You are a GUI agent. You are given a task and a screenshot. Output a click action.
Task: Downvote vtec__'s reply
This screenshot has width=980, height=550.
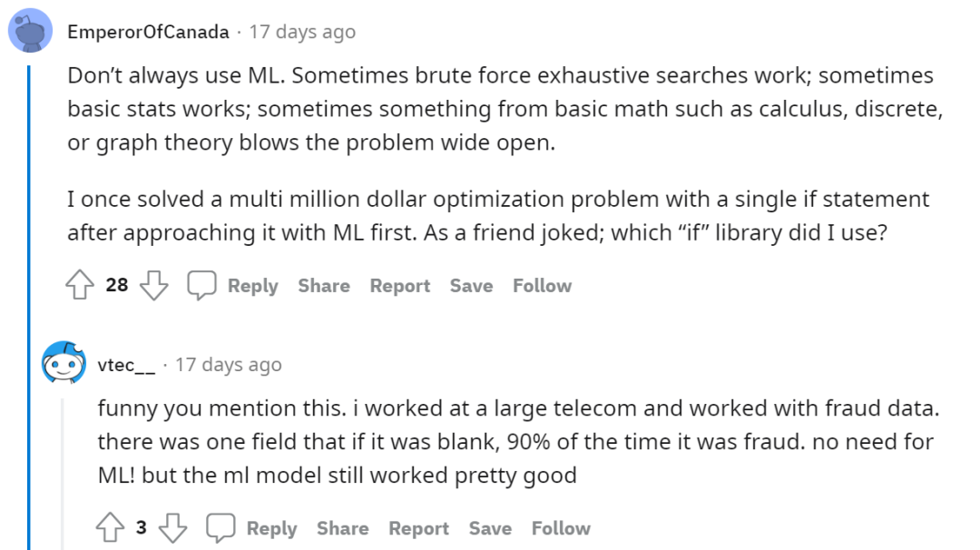tap(174, 529)
